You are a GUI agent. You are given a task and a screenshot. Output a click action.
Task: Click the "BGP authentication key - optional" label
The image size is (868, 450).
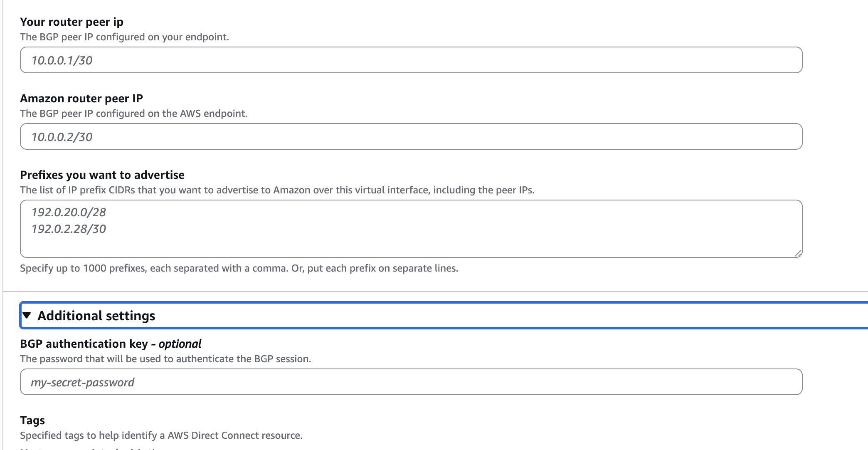tap(111, 344)
